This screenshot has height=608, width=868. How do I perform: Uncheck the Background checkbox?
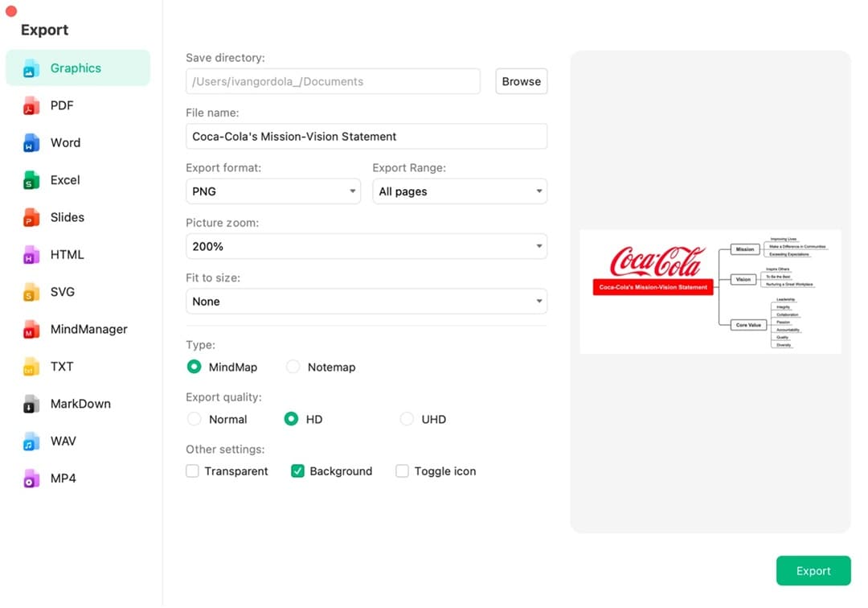pyautogui.click(x=297, y=471)
